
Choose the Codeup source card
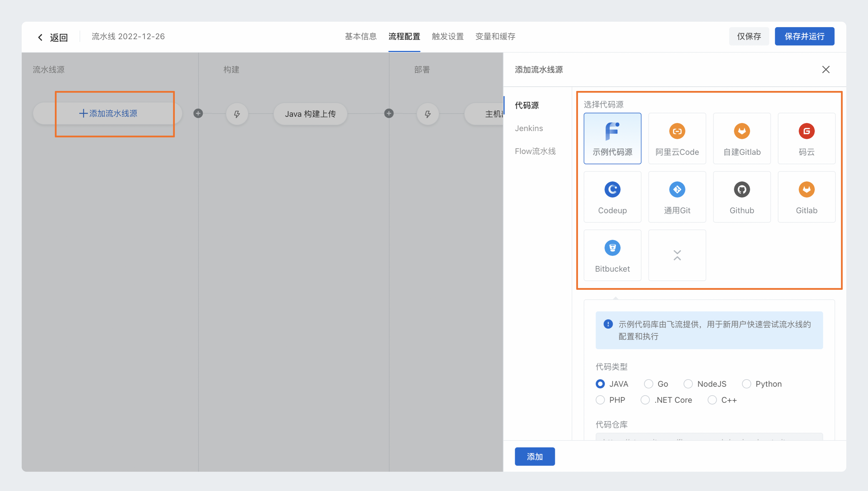[x=612, y=197]
